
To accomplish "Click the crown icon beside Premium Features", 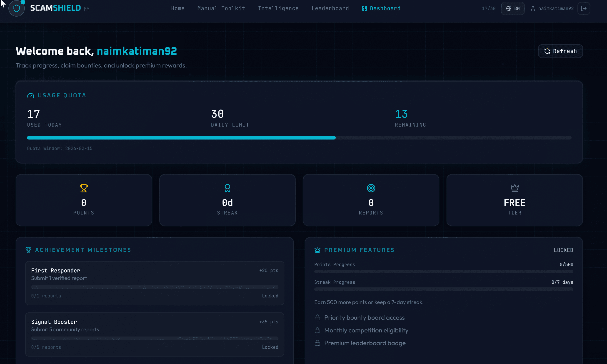I will click(x=318, y=250).
